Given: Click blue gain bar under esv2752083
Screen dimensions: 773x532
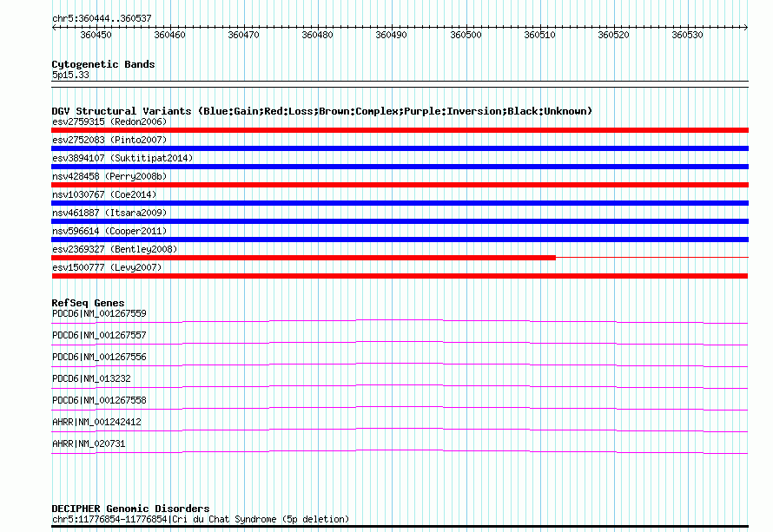Looking at the screenshot, I should click(400, 148).
